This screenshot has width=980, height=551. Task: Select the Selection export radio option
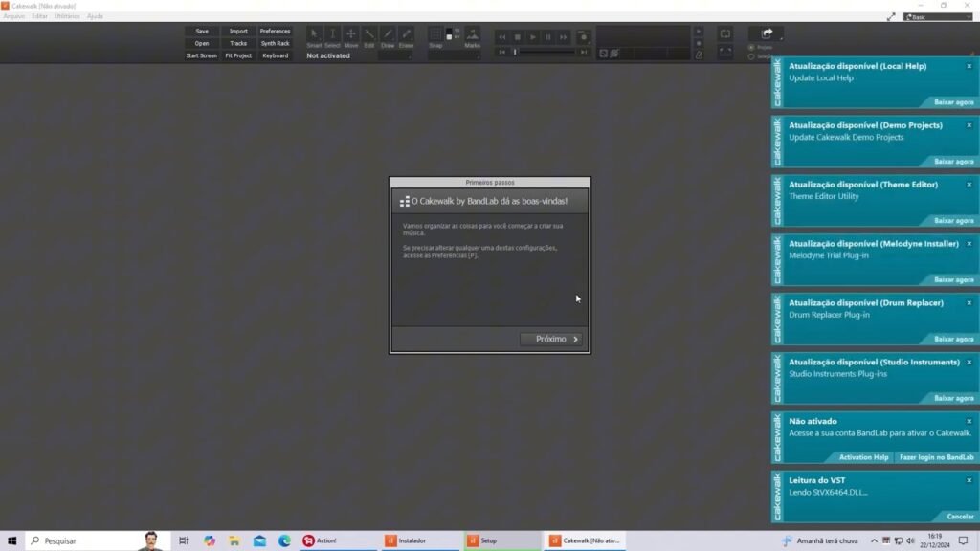[751, 56]
